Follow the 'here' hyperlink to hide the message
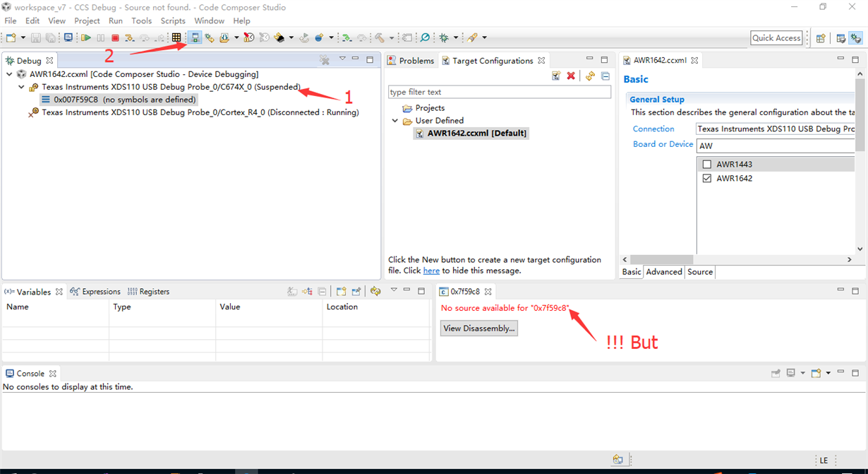The width and height of the screenshot is (868, 474). click(431, 270)
